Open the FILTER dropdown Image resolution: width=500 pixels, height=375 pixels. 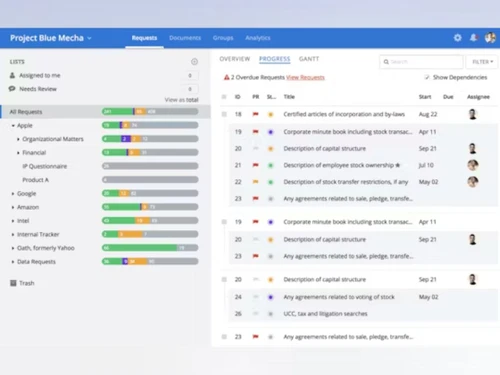(482, 62)
